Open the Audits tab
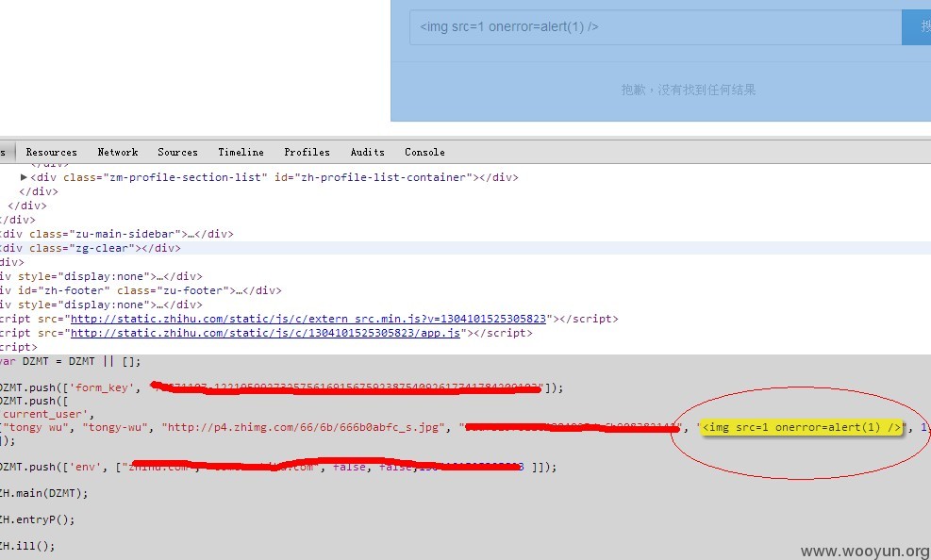The image size is (931, 560). [367, 152]
